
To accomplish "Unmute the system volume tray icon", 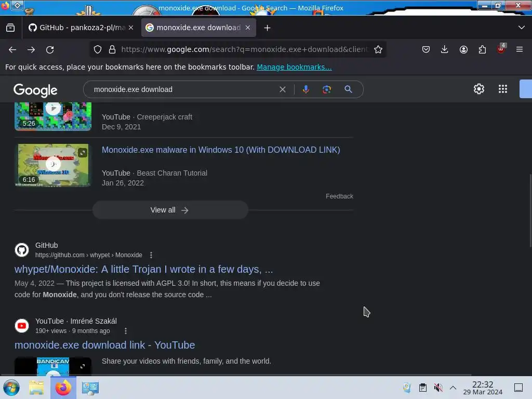I will [438, 388].
